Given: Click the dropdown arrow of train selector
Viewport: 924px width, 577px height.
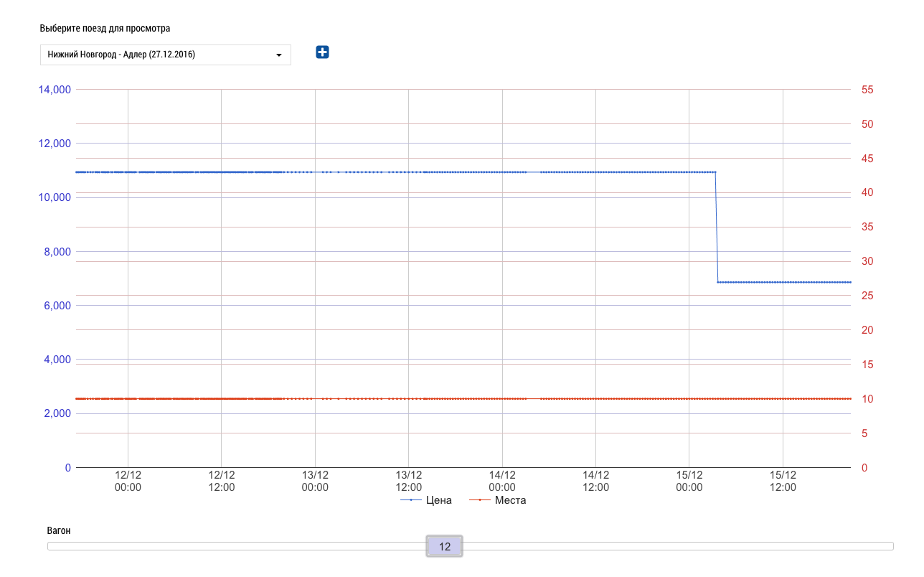Looking at the screenshot, I should click(x=278, y=55).
